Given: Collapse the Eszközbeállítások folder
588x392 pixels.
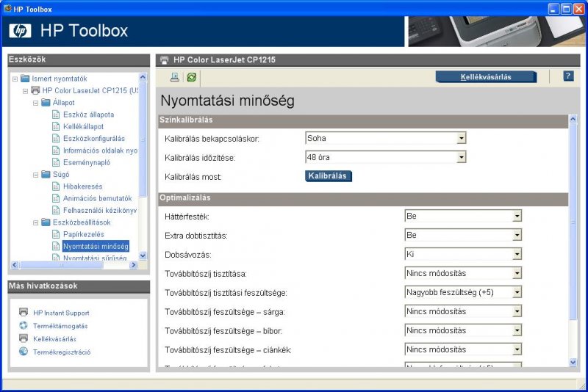Looking at the screenshot, I should 35,222.
